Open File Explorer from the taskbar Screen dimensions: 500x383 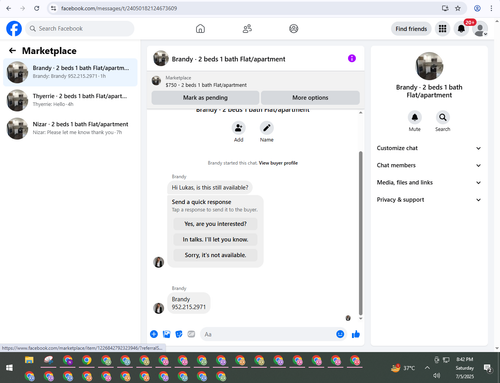tap(29, 360)
